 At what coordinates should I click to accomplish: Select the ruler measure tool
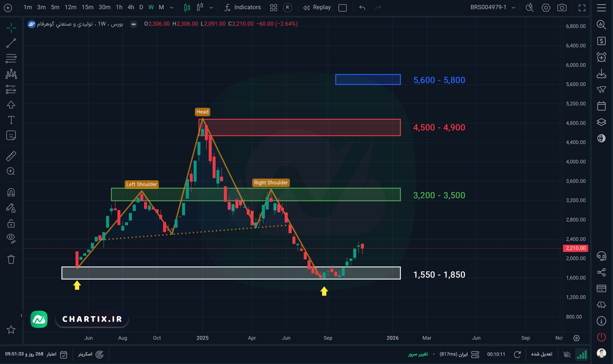pos(11,156)
